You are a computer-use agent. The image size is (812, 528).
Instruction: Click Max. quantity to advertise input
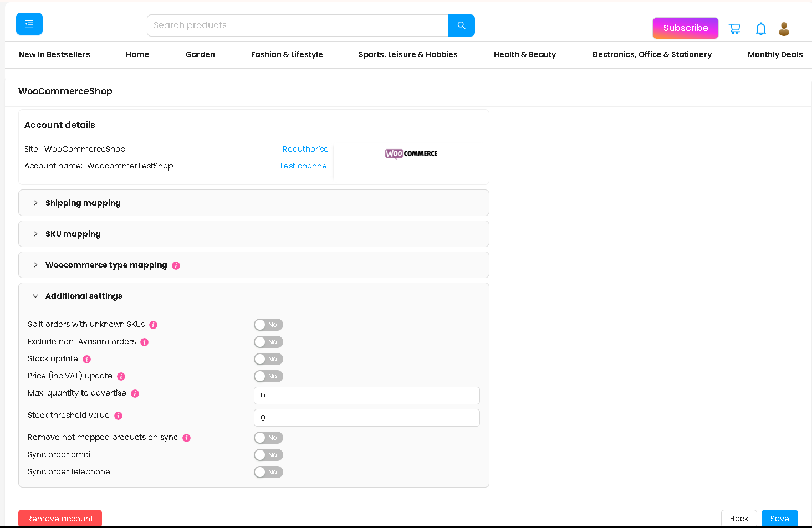point(367,396)
